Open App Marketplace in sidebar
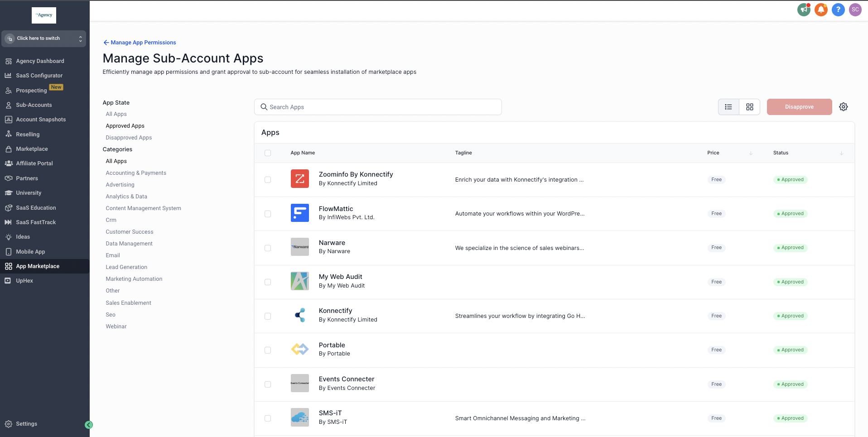Viewport: 868px width, 437px height. point(45,266)
